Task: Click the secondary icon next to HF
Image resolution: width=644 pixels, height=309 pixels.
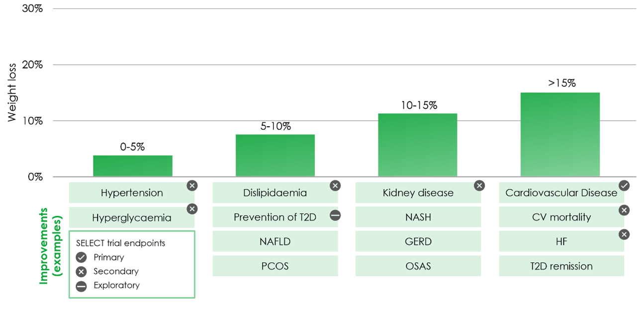Action: point(624,234)
